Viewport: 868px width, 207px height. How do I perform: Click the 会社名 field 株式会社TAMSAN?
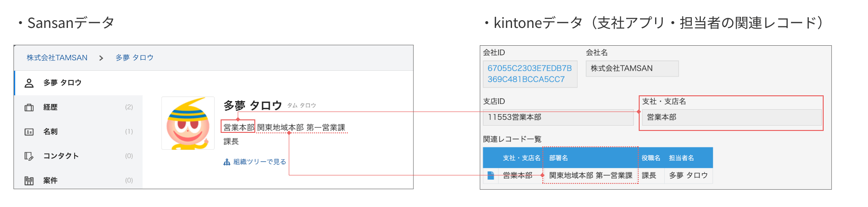tap(631, 68)
